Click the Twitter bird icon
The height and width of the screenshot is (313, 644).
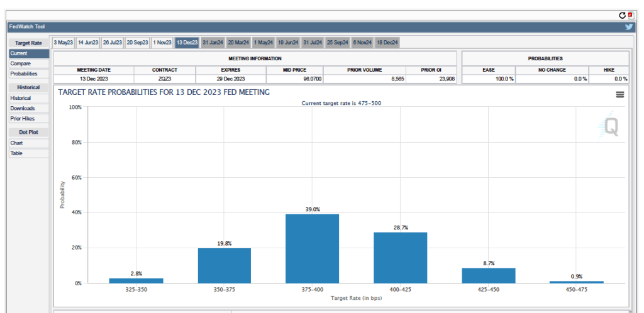pos(629,27)
